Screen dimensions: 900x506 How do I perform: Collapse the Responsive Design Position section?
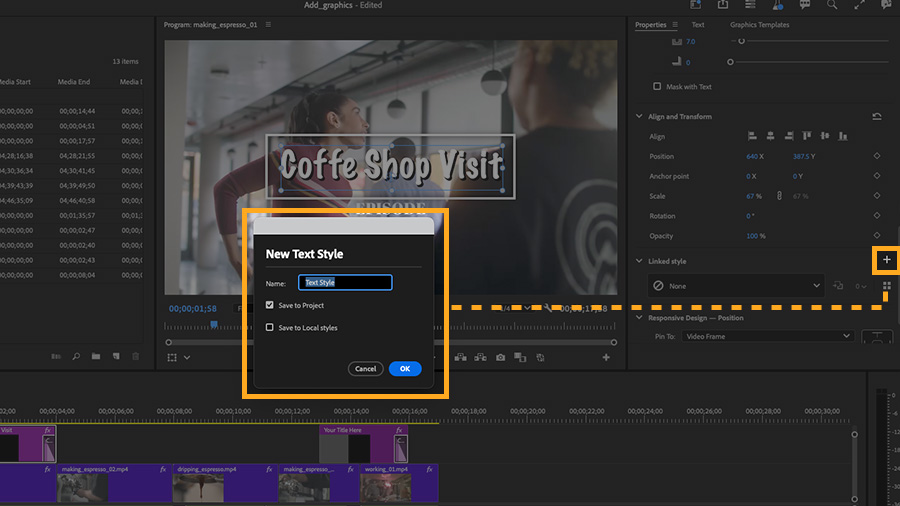(x=639, y=317)
